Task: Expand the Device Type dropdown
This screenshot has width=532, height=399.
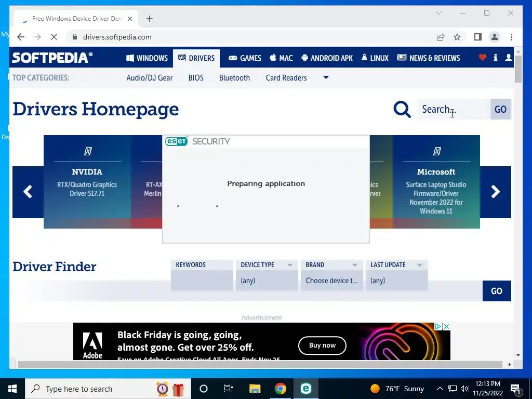Action: (267, 275)
